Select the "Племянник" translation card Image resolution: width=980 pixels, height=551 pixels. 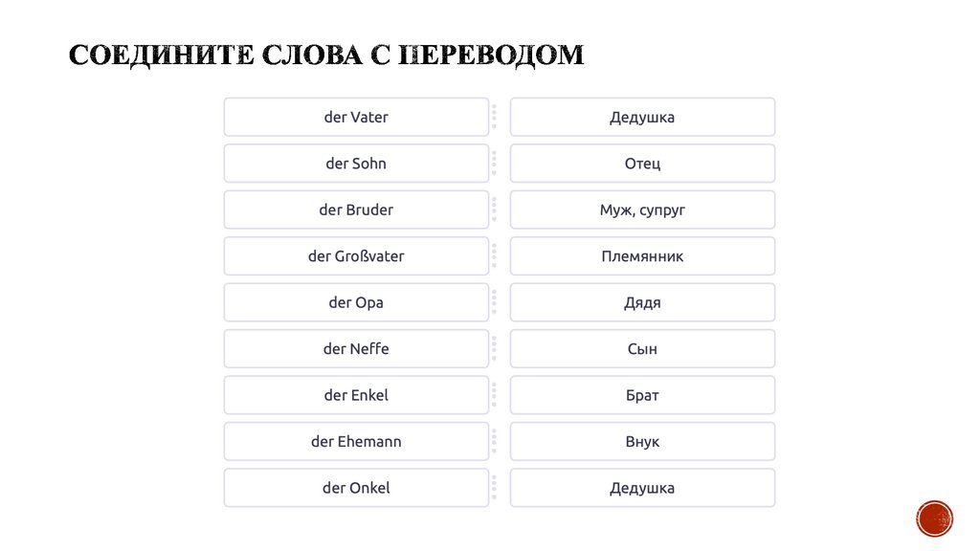[x=642, y=256]
